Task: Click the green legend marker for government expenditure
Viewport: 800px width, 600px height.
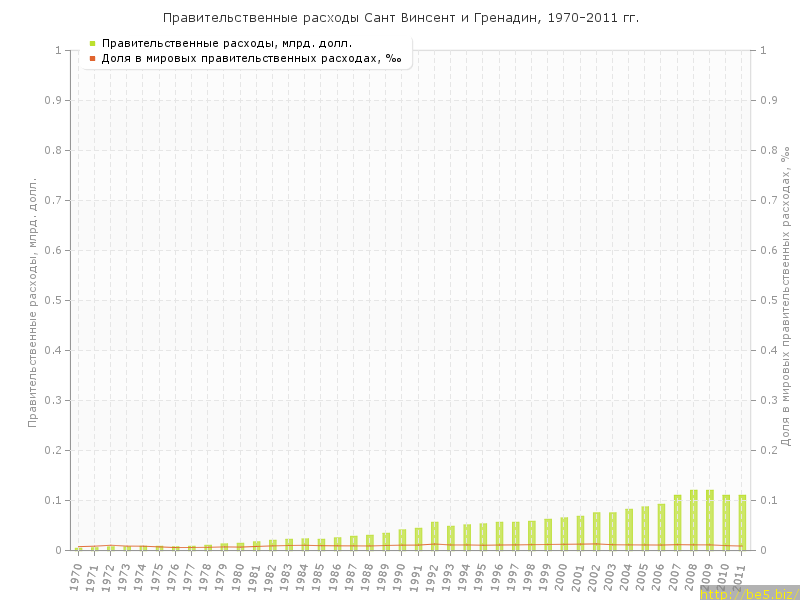Action: click(92, 44)
